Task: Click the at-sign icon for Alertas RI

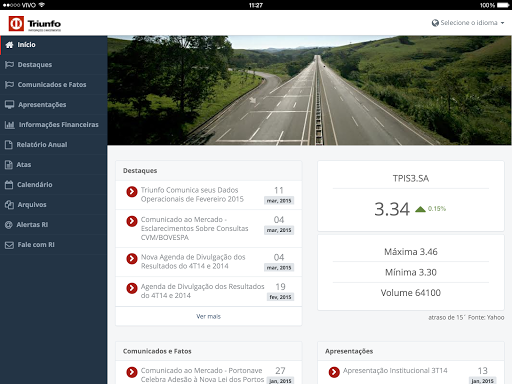Action: pos(9,225)
